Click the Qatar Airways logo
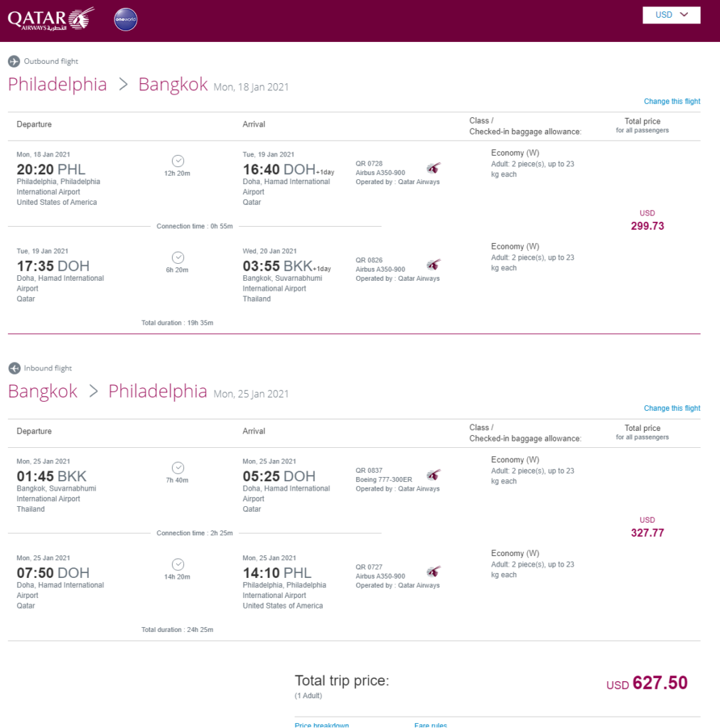 tap(51, 19)
